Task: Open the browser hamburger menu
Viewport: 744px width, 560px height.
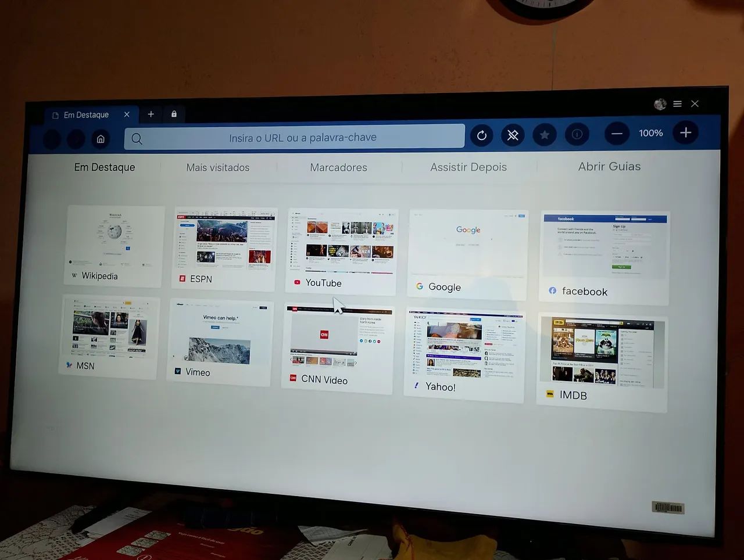Action: click(677, 104)
